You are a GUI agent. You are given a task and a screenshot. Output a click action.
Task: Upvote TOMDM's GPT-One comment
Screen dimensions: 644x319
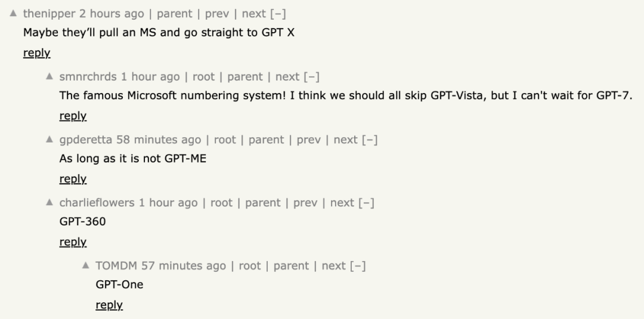(85, 265)
